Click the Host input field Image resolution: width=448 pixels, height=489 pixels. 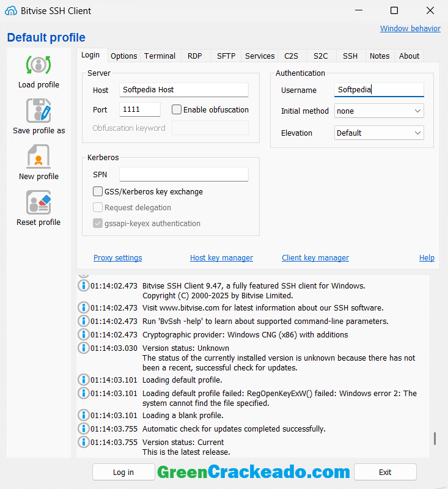[184, 90]
